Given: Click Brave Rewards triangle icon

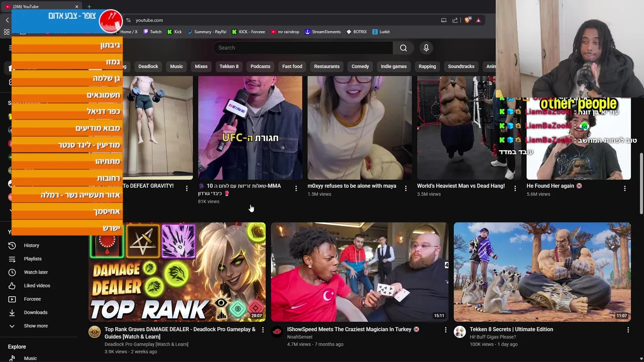Looking at the screenshot, I should (x=478, y=20).
